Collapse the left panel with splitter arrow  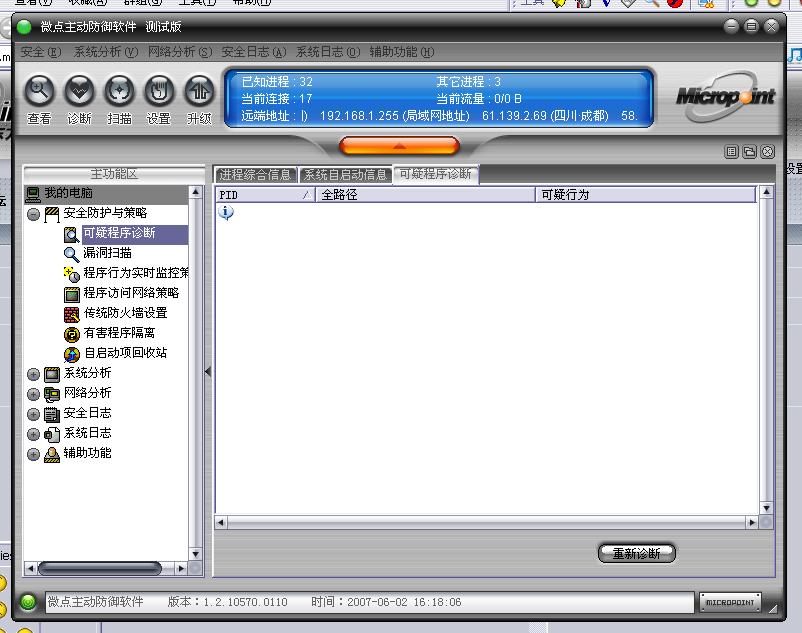pos(208,372)
